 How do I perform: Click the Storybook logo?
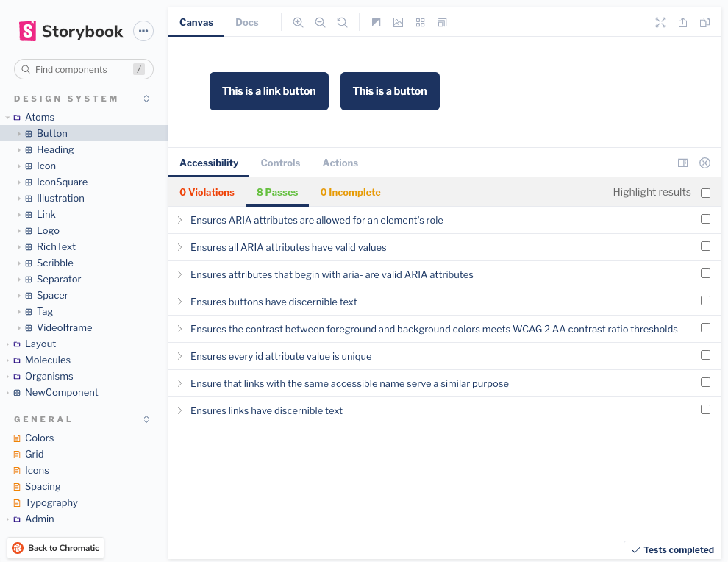(71, 31)
